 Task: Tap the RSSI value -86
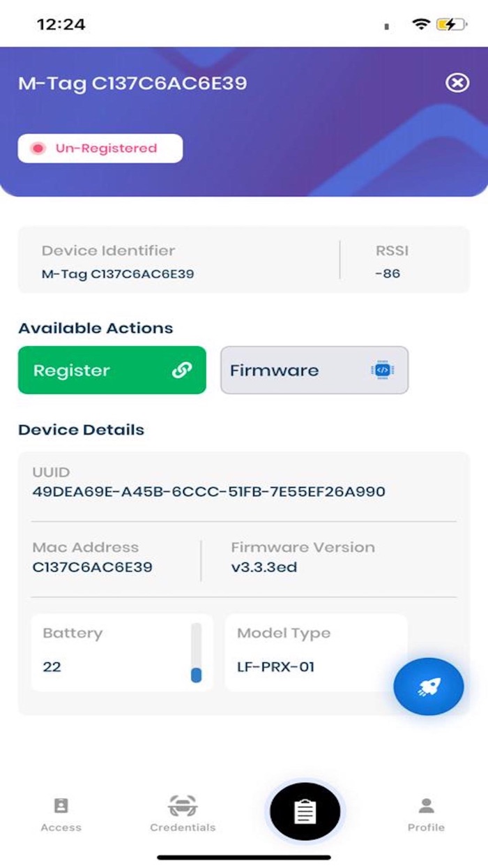click(x=387, y=274)
